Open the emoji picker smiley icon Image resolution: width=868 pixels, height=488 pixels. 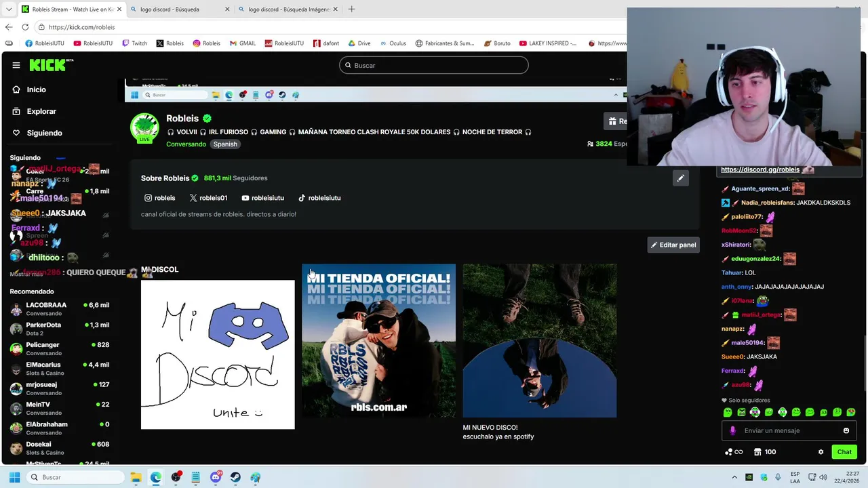[x=846, y=430]
